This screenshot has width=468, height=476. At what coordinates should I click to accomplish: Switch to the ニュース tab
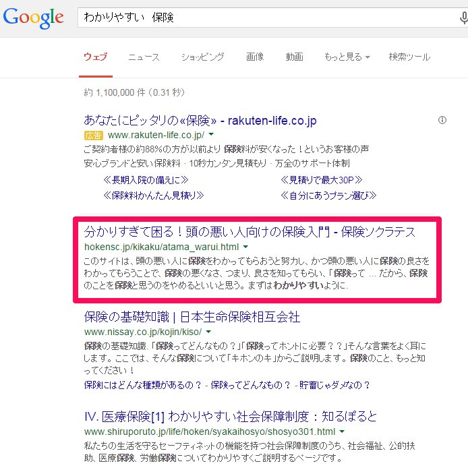144,57
